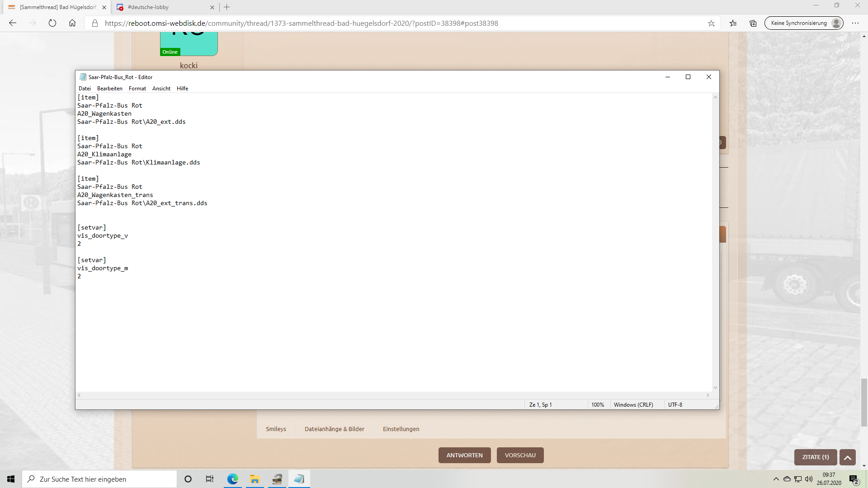
Task: Click the browser refresh icon
Action: (x=52, y=23)
